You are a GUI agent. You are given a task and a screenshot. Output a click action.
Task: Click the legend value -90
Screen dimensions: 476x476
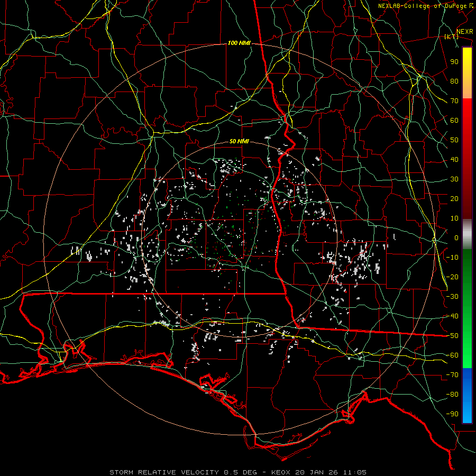pos(452,414)
